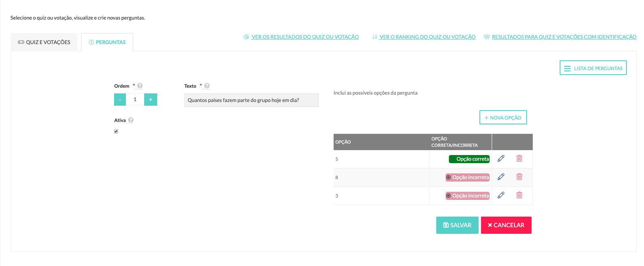Edit option 5 with the pencil icon
The width and height of the screenshot is (644, 266).
[x=501, y=158]
